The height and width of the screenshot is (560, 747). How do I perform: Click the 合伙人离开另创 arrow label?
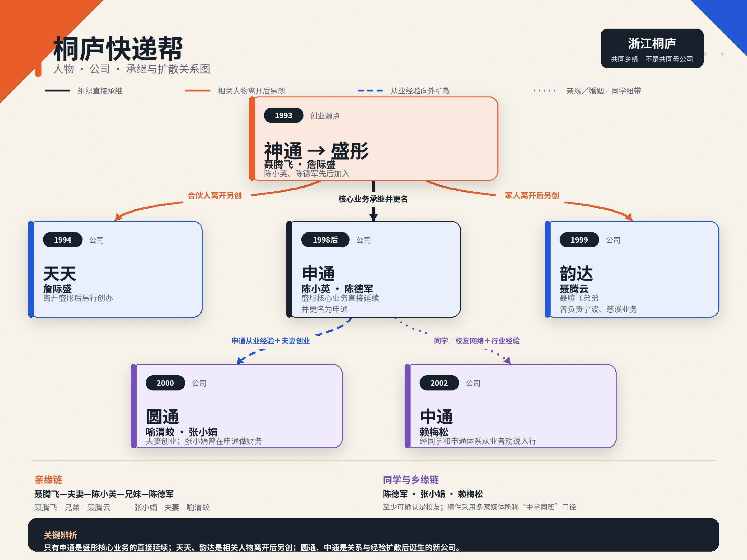[214, 195]
